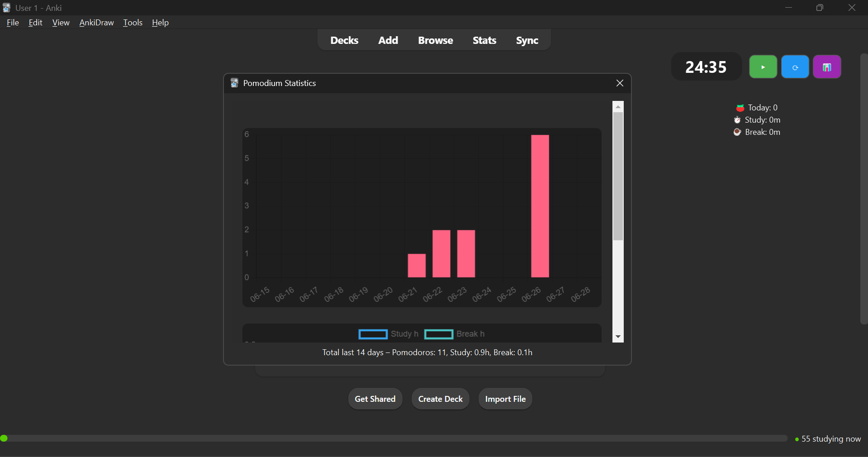Click the Pomodium Statistics window icon
Screen dimensions: 868x457
click(234, 83)
